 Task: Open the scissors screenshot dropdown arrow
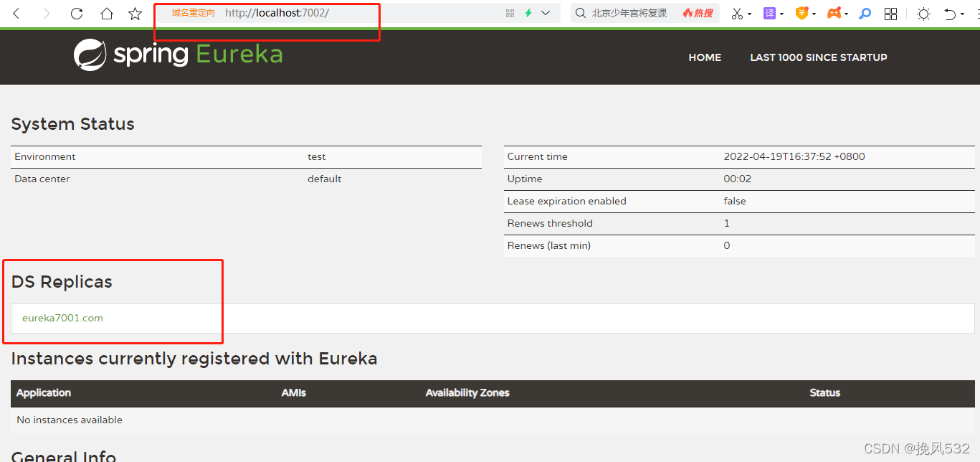(x=749, y=14)
